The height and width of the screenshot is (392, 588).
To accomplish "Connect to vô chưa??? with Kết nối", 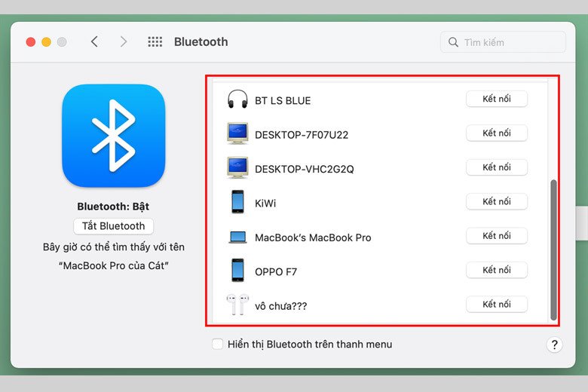I will (497, 305).
